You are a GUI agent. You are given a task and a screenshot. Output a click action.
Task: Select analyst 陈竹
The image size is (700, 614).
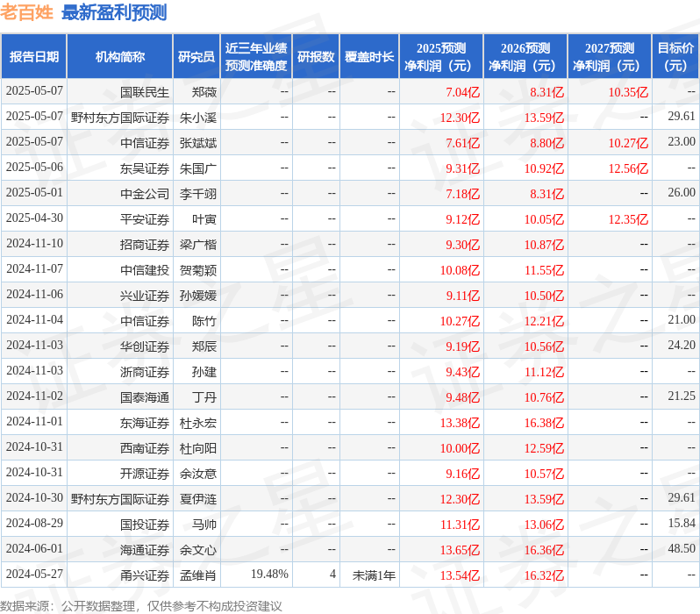tap(204, 322)
